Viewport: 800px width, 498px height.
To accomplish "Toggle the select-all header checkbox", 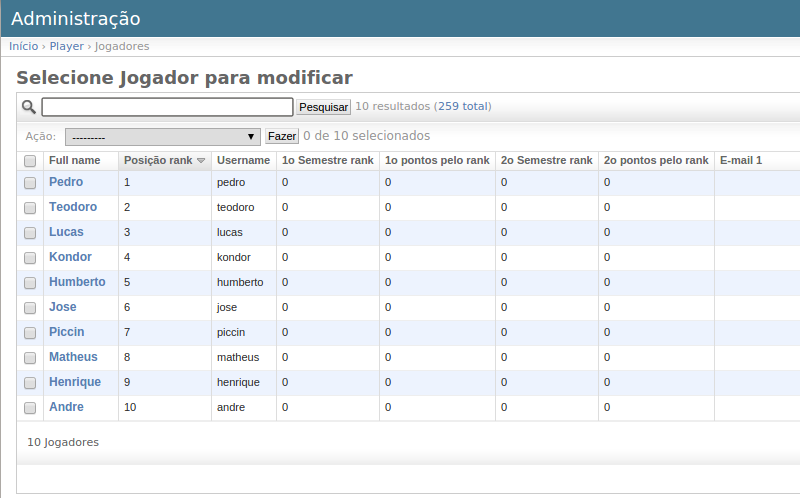I will click(x=30, y=161).
